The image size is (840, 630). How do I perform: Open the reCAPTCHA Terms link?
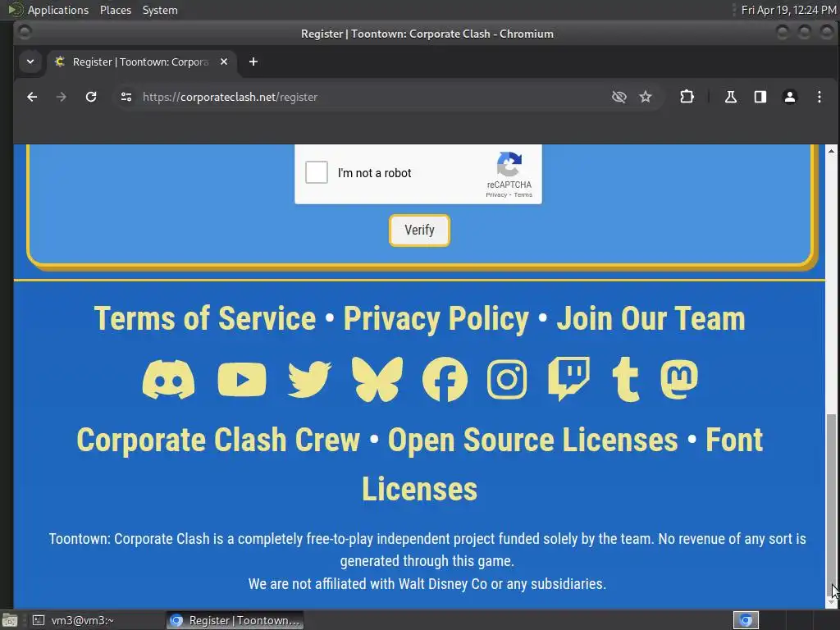point(523,195)
